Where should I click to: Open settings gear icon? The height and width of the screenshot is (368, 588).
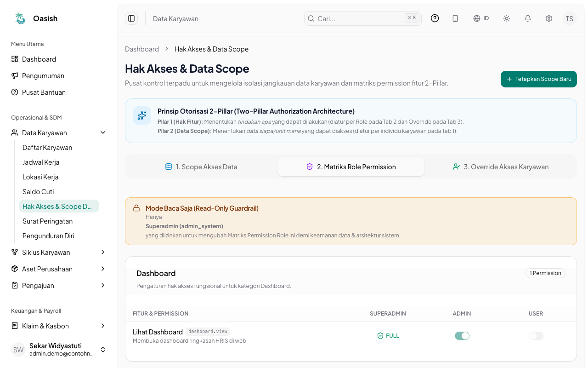tap(549, 18)
